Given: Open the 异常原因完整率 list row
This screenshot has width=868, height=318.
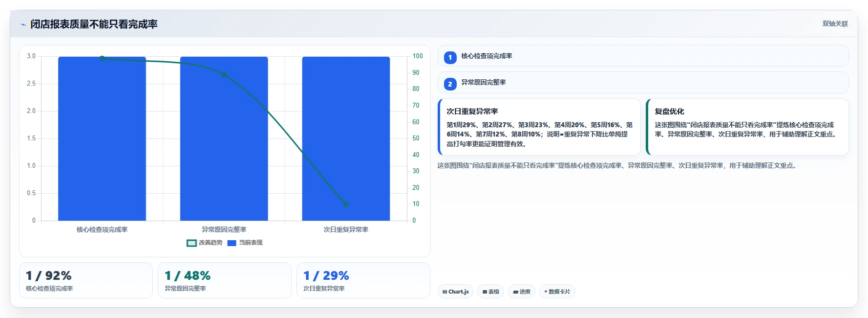Looking at the screenshot, I should 643,83.
